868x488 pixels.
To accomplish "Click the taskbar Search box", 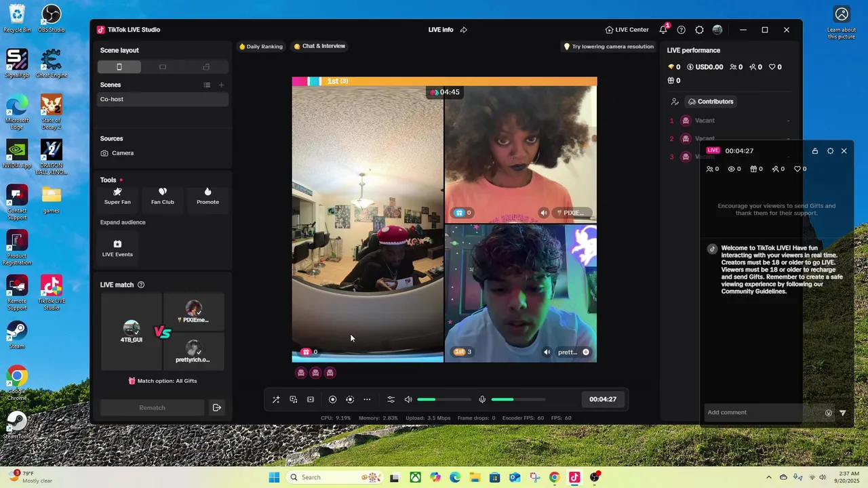I will tap(336, 477).
